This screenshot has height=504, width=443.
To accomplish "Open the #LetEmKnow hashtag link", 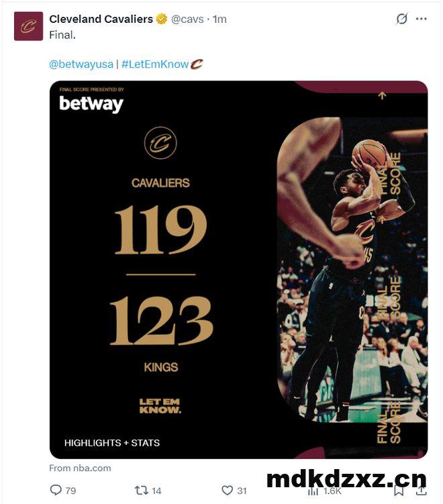I will (x=155, y=64).
